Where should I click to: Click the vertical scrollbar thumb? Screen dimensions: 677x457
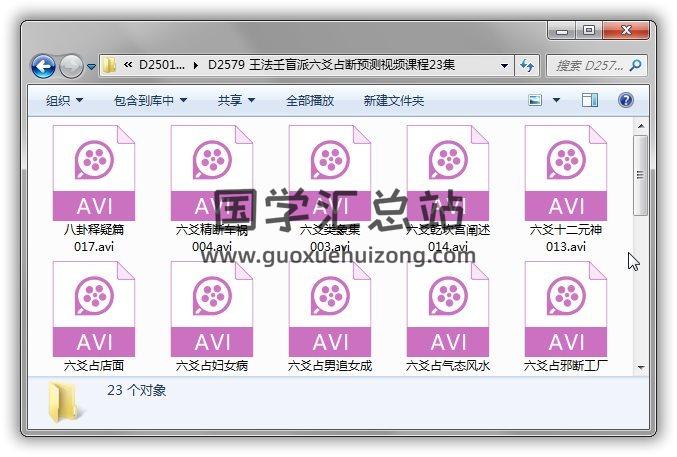tap(641, 175)
